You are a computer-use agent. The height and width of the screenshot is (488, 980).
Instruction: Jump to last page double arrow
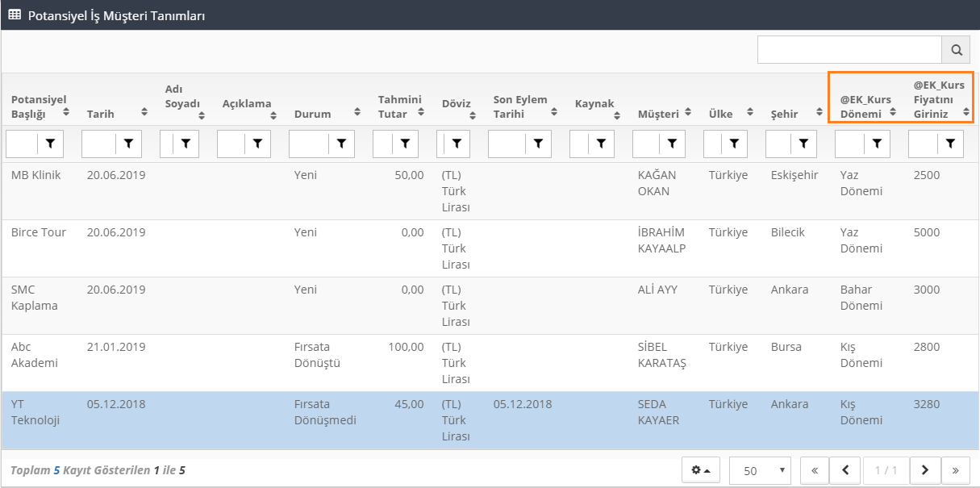click(956, 470)
